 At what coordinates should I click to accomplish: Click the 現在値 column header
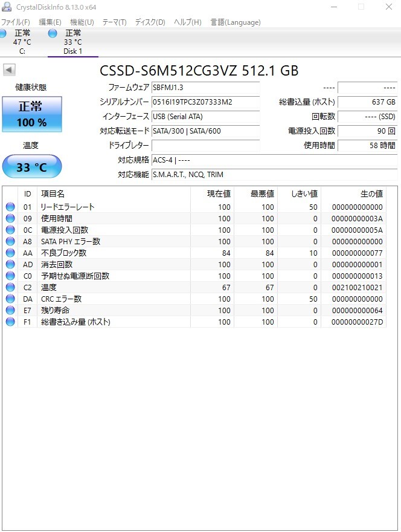point(212,193)
